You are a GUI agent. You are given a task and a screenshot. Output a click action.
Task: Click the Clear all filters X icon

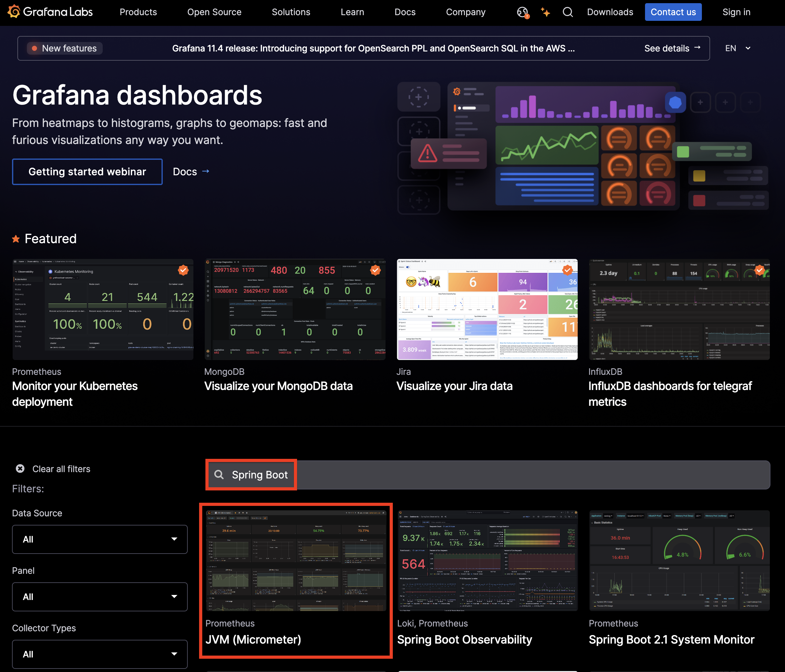[20, 469]
